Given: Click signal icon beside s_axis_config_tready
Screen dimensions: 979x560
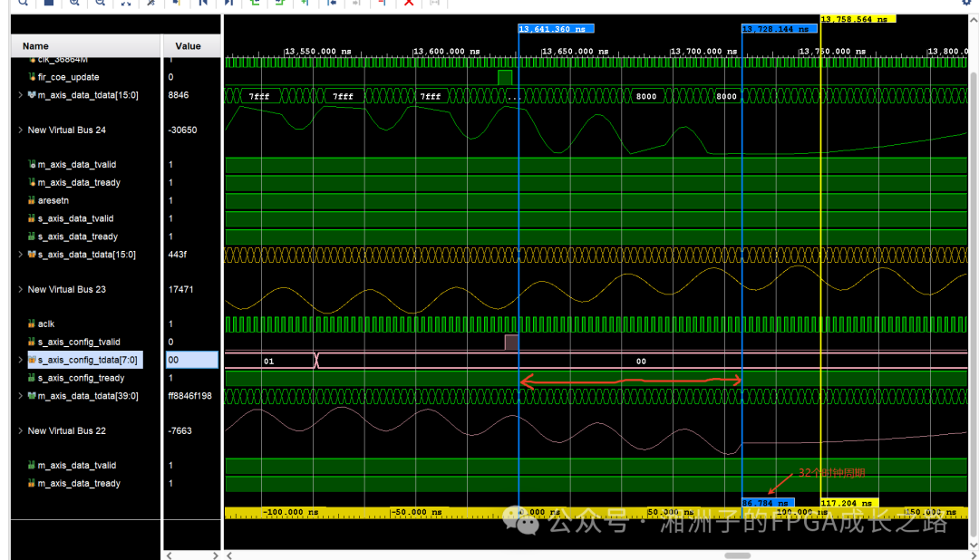Looking at the screenshot, I should tap(32, 378).
